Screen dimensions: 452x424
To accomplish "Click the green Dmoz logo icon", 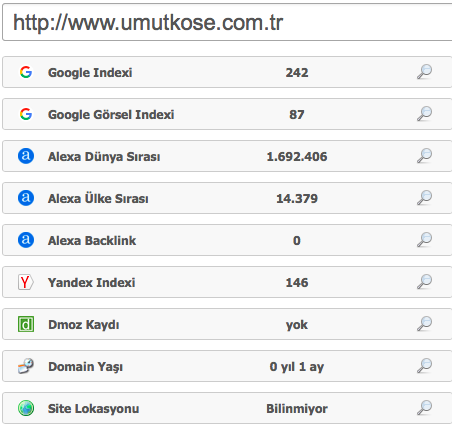I will point(26,324).
